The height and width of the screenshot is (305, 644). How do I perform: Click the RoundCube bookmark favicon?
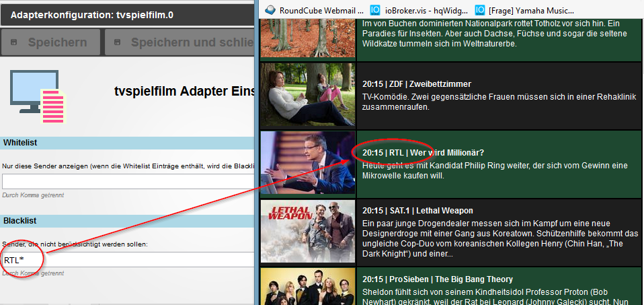[x=270, y=10]
